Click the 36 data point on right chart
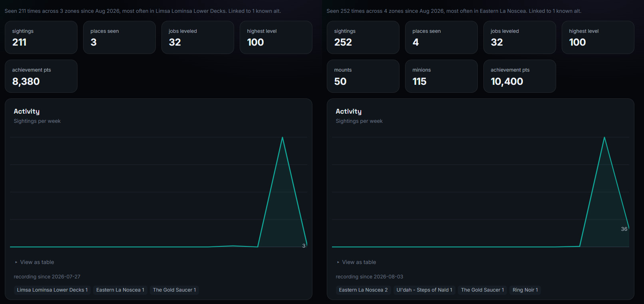Screen dimensions: 644x304 coord(629,228)
